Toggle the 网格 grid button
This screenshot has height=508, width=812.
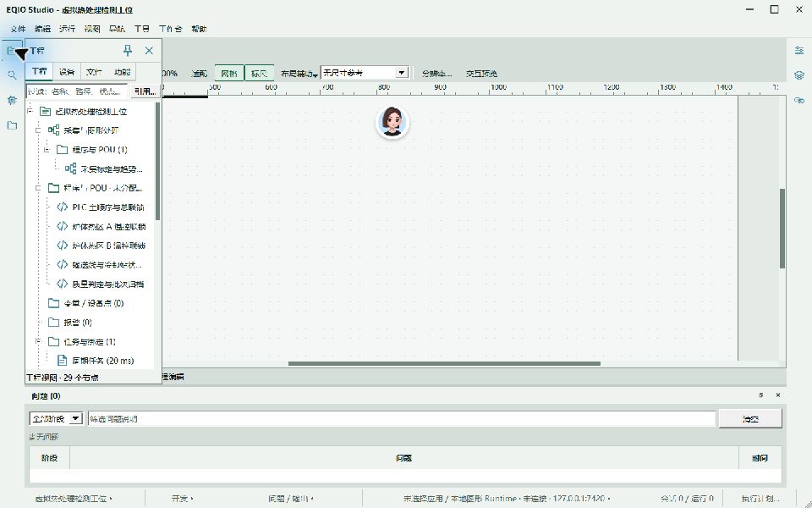click(229, 73)
